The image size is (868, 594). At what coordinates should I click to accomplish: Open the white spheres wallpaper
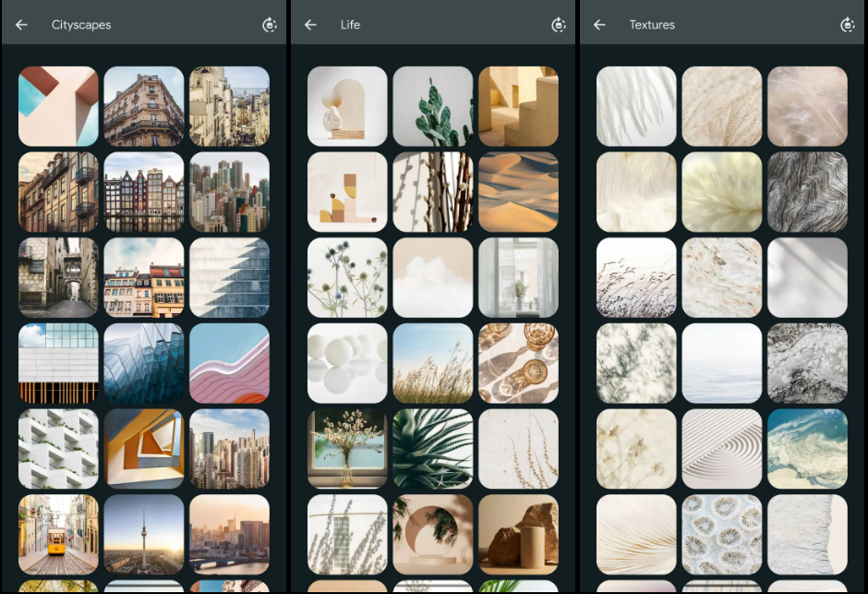click(347, 363)
